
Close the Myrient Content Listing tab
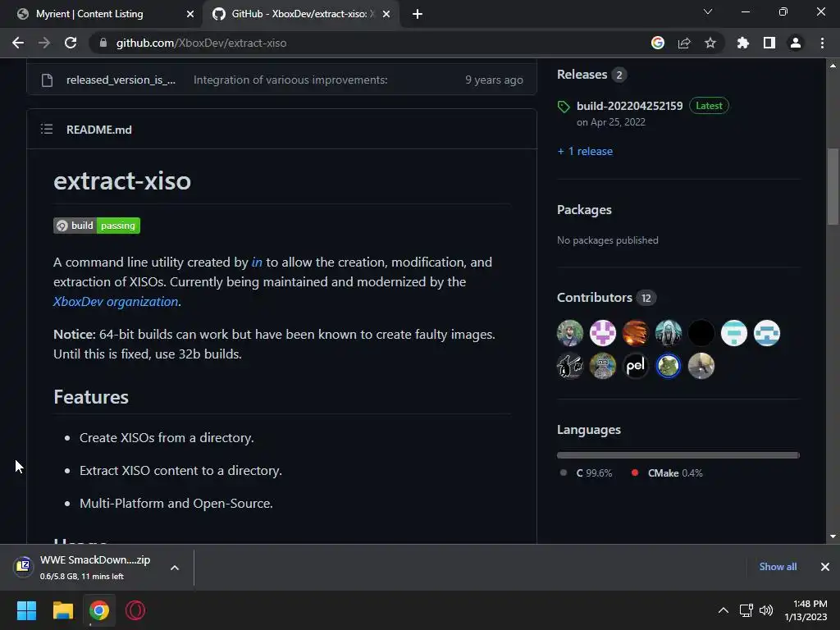(x=190, y=14)
